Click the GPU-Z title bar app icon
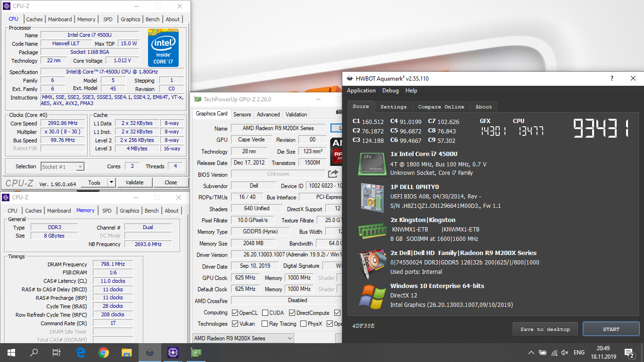Image resolution: width=644 pixels, height=362 pixels. (x=198, y=99)
